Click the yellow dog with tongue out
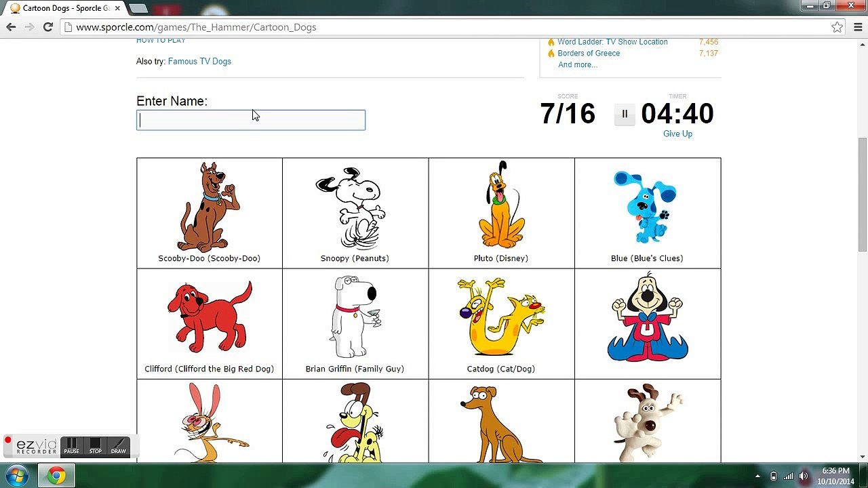Screen dimensions: 868x488 (355, 422)
